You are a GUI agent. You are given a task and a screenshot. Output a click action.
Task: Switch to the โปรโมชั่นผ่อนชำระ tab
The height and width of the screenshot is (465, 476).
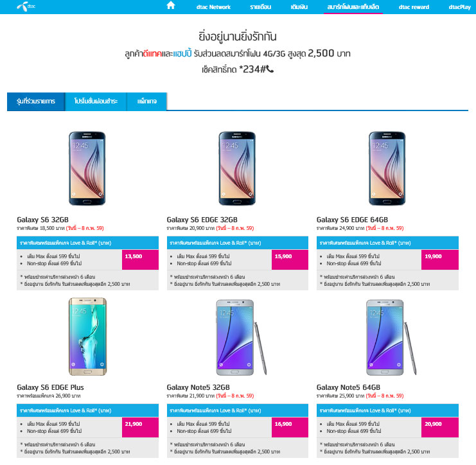pyautogui.click(x=96, y=101)
